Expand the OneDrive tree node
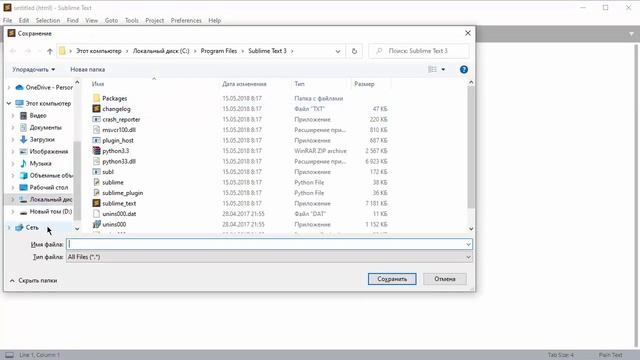Screen dimensions: 640x360 tap(9, 87)
